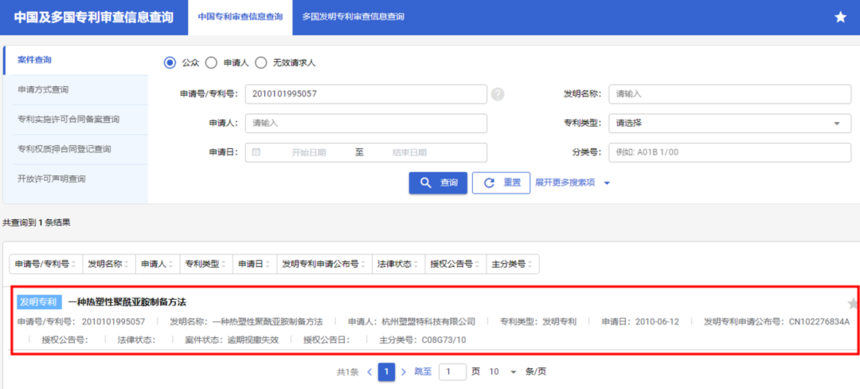
Task: Open 专利实施许可合同备案查询 in the sidebar
Action: point(76,119)
